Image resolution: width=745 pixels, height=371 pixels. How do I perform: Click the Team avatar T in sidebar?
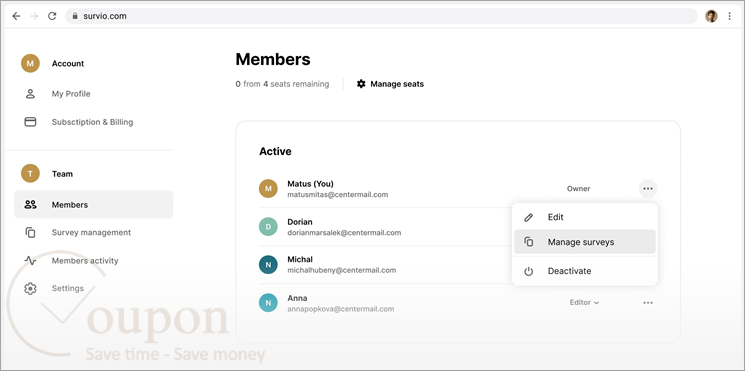tap(30, 173)
